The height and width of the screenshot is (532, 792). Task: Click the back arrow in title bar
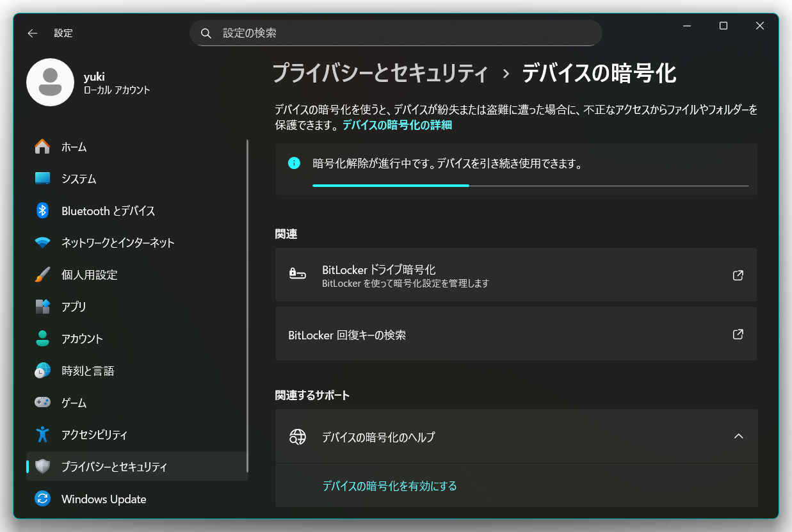(33, 33)
